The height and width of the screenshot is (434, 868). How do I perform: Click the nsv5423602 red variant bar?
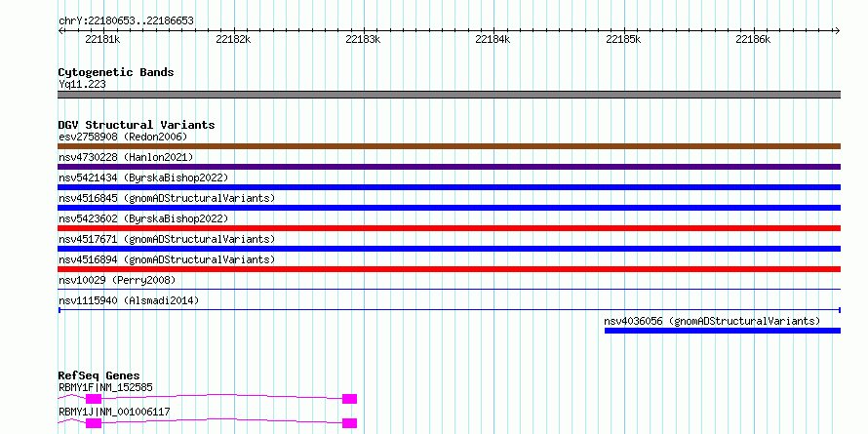[x=449, y=228]
